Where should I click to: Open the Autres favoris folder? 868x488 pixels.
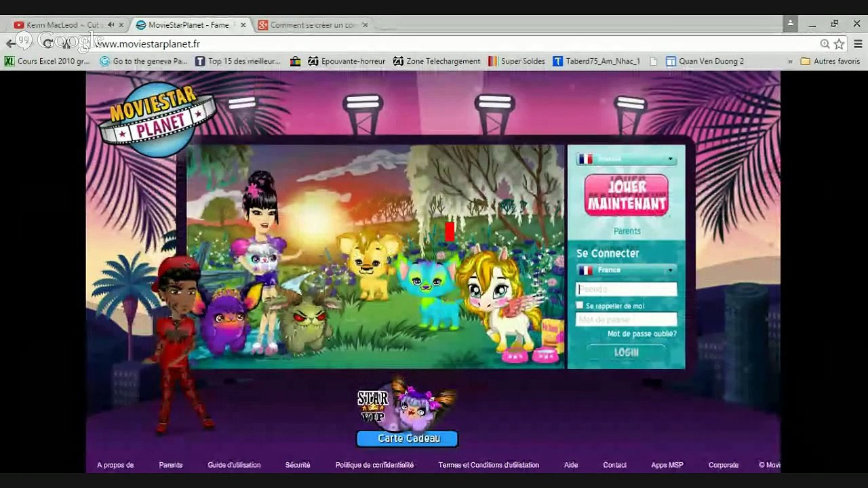(830, 61)
